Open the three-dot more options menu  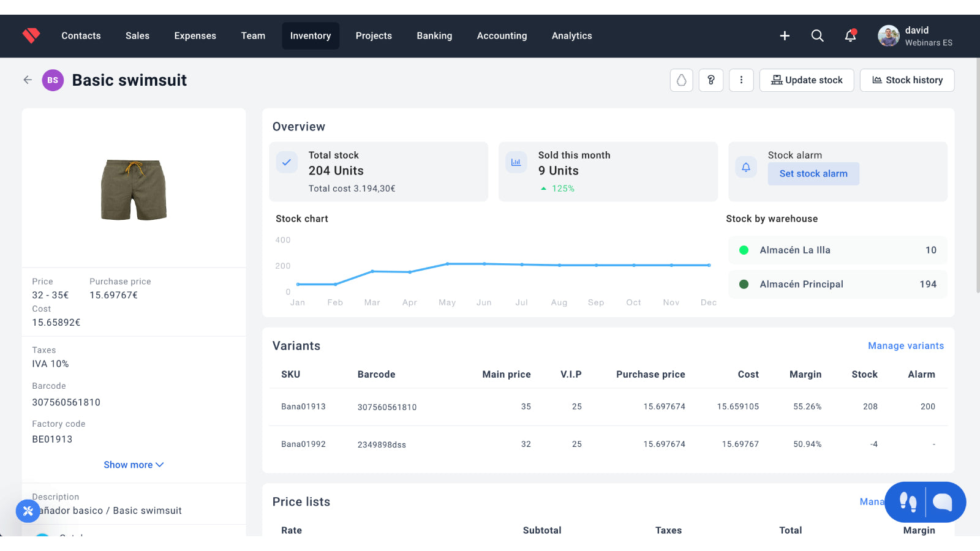click(x=741, y=80)
